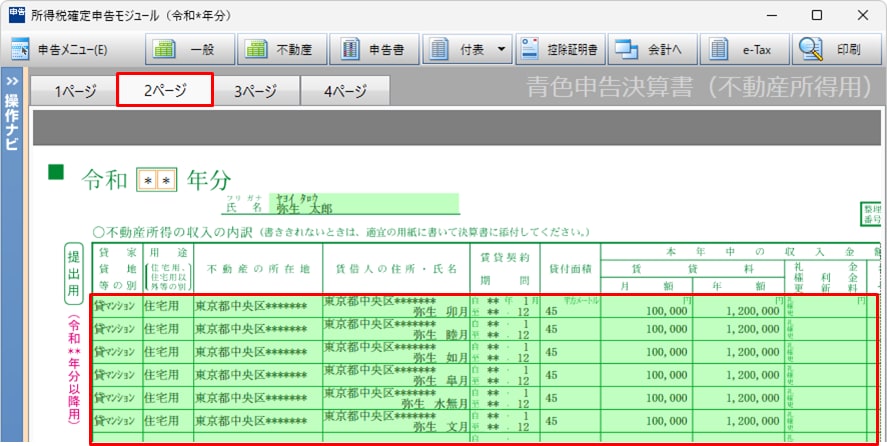
Task: Click the 令和 year input box
Action: pos(155,180)
